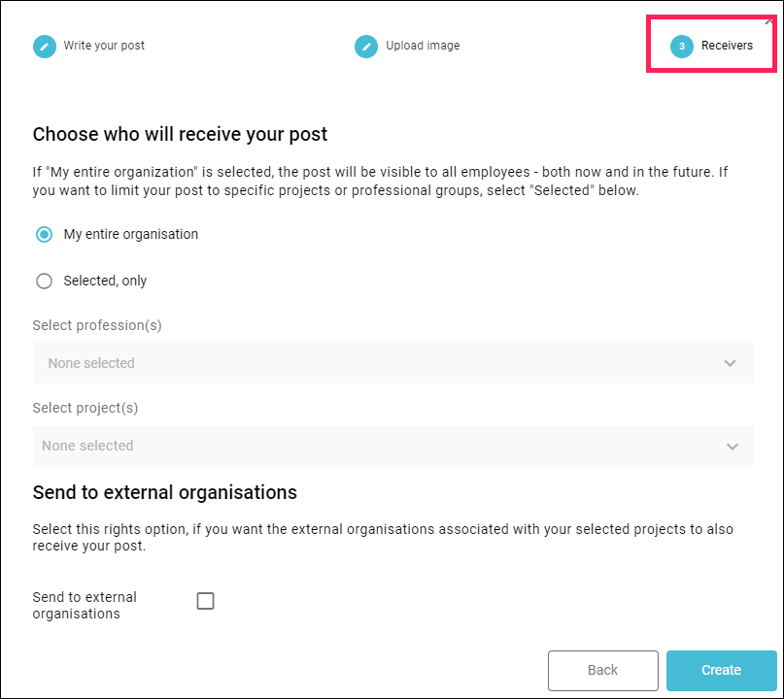
Task: Click the Choose who will receive your post heading
Action: pyautogui.click(x=180, y=134)
